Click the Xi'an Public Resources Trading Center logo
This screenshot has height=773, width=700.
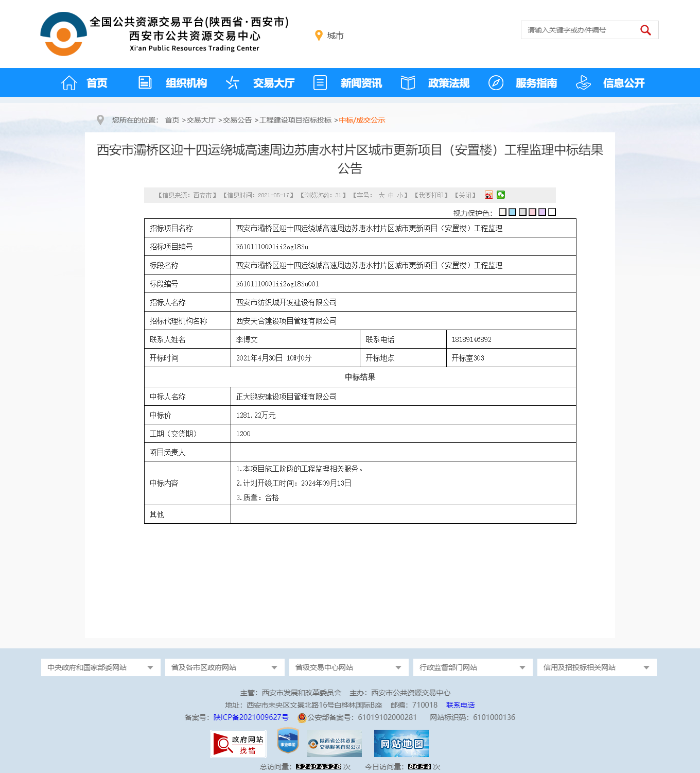[x=64, y=34]
